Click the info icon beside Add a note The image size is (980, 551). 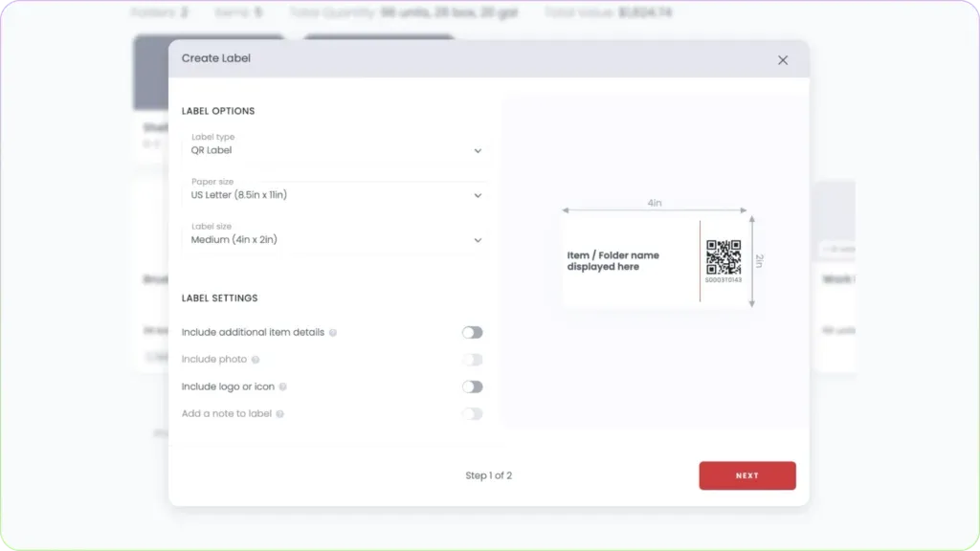click(x=280, y=413)
